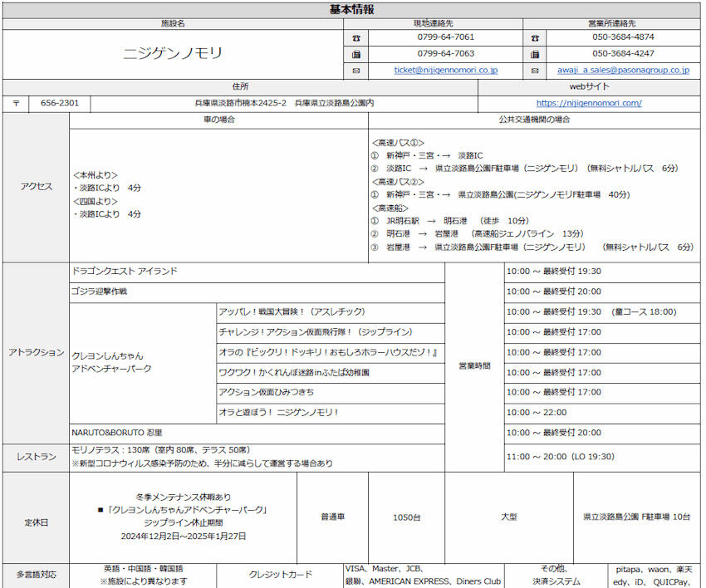
Task: Select the facility name ニジゲンノモリ cell
Action: [x=173, y=55]
